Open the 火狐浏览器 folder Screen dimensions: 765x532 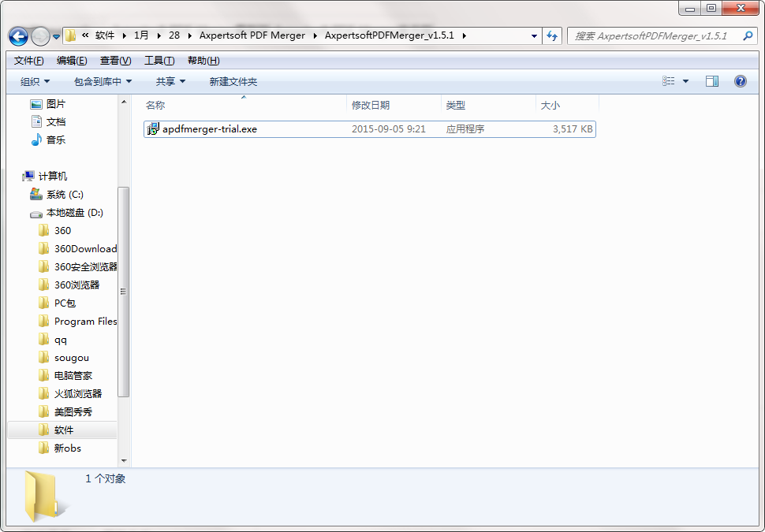pos(69,393)
